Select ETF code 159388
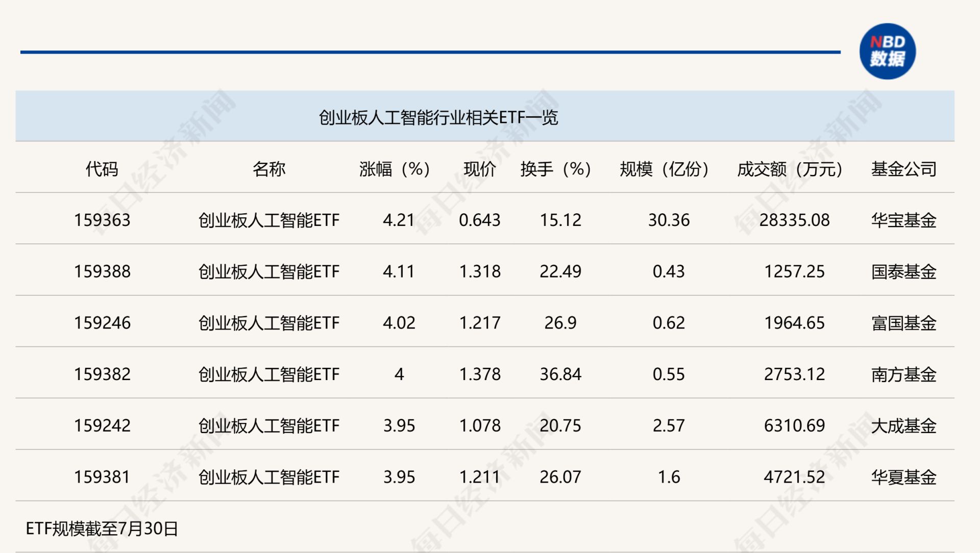 click(102, 271)
